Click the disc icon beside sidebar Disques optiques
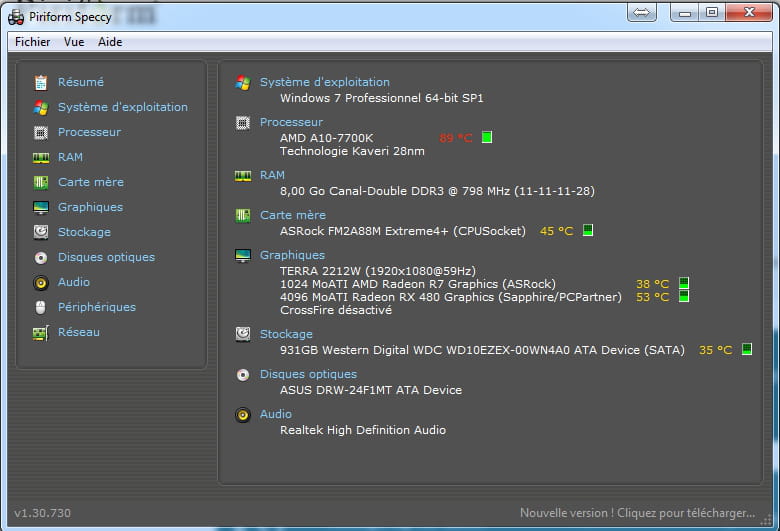 (41, 257)
